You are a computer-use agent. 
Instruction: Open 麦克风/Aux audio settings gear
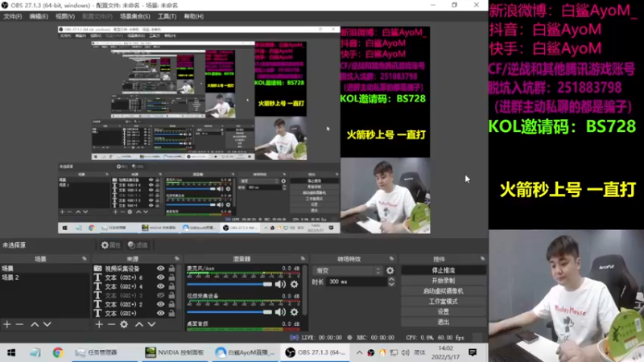point(294,284)
